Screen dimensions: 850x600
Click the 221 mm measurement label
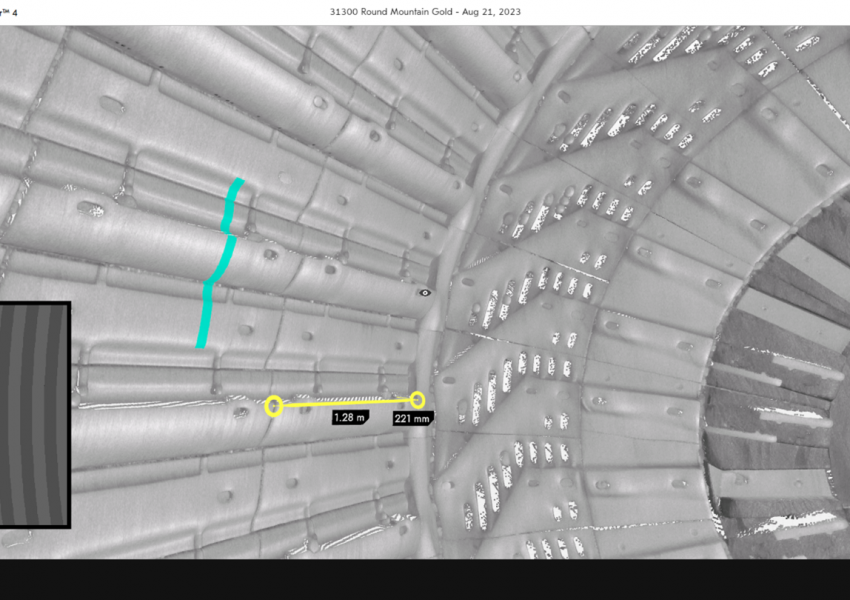[411, 418]
